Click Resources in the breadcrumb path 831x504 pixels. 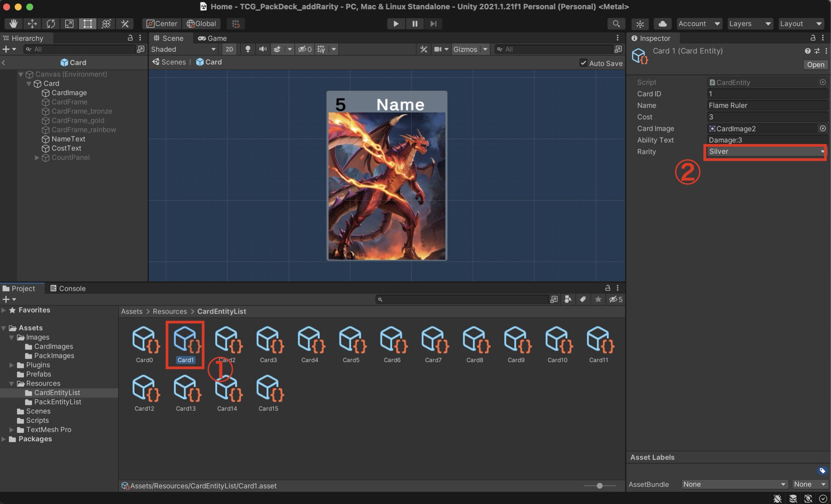pyautogui.click(x=170, y=311)
